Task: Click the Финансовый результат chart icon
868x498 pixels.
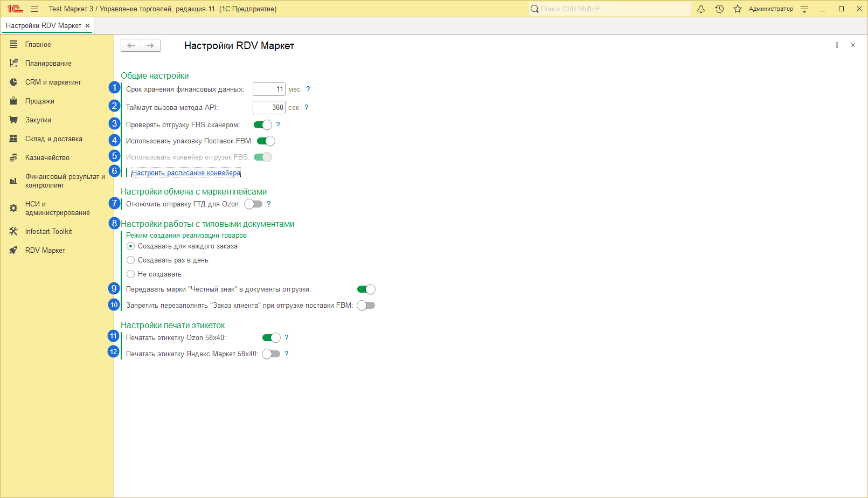Action: click(x=13, y=181)
